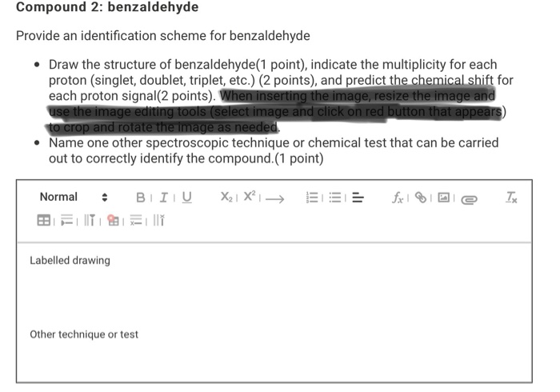Image resolution: width=560 pixels, height=392 pixels.
Task: Clear text formatting
Action: tap(511, 198)
